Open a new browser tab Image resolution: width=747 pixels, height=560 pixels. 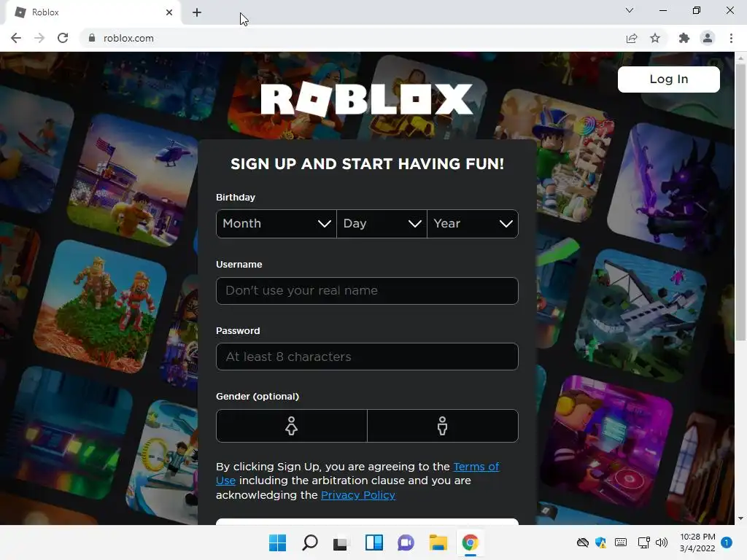pyautogui.click(x=197, y=12)
